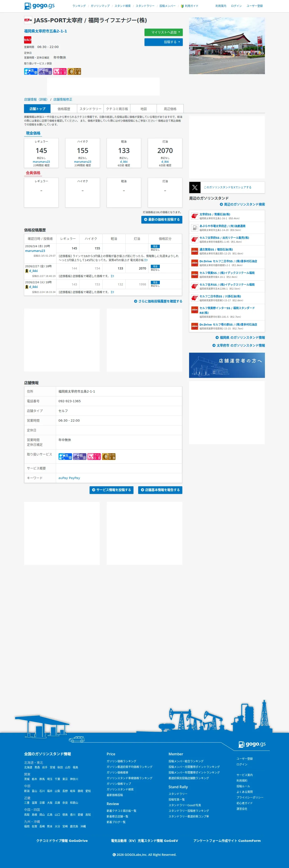
Task: Click the report flag icon on 3/4 comment
Action: click(x=146, y=260)
